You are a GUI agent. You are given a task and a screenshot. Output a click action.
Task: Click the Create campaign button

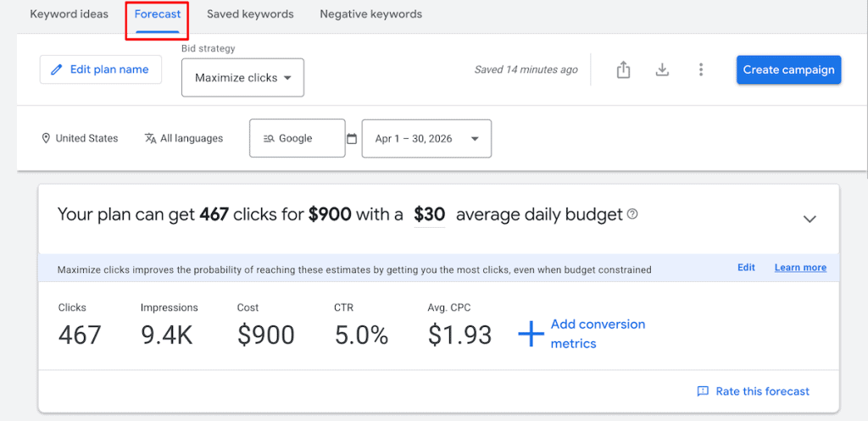[x=789, y=69]
